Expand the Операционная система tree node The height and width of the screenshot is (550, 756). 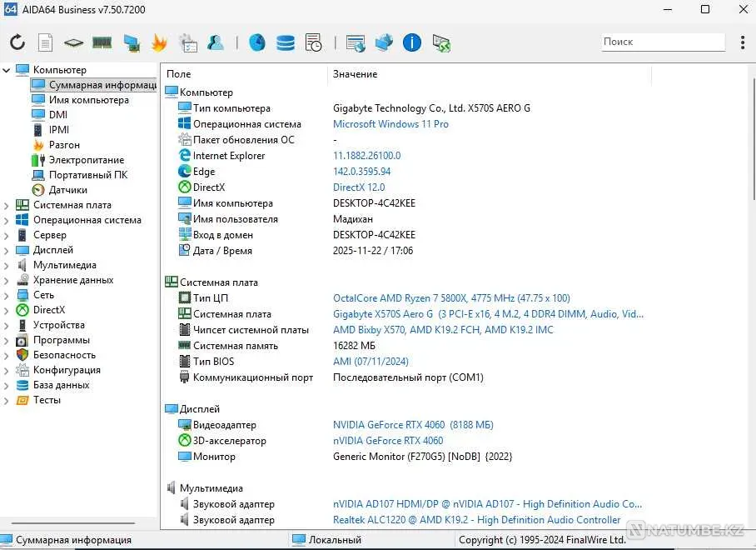pyautogui.click(x=7, y=220)
